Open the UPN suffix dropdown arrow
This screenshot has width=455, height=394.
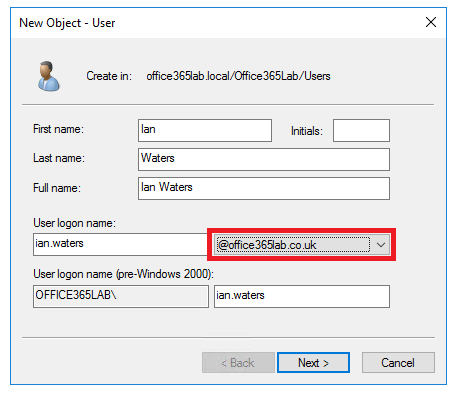pyautogui.click(x=381, y=245)
